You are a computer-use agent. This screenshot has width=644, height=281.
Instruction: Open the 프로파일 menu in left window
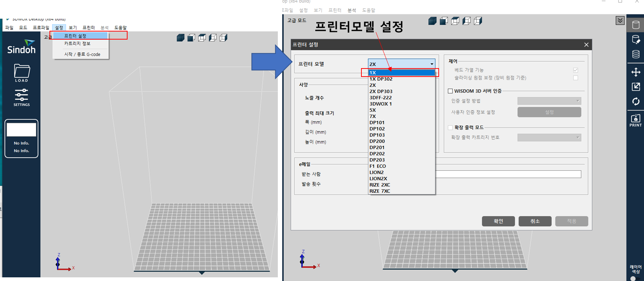[41, 27]
